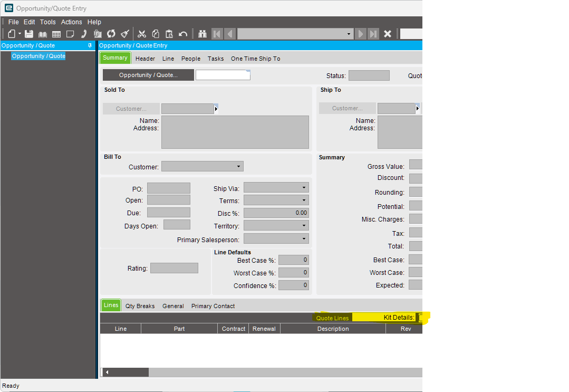Click the Delete (X) toolbar icon

pos(388,33)
